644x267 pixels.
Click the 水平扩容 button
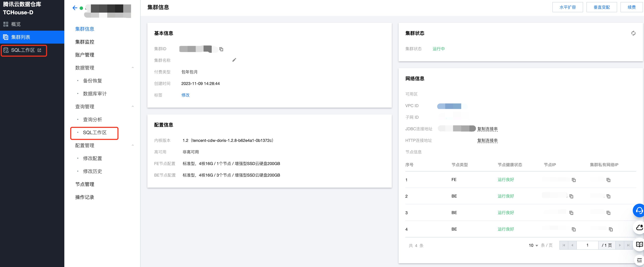[x=567, y=7]
